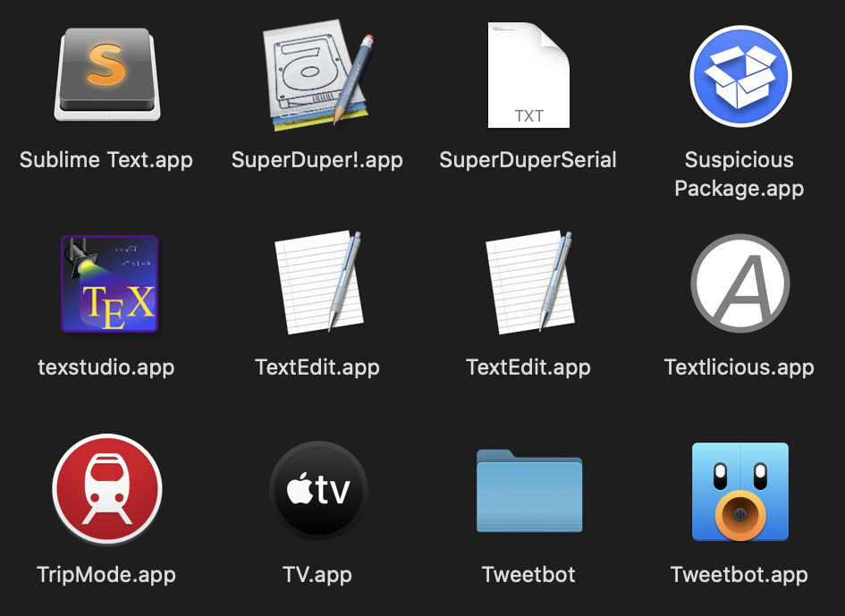Select the TripMode red train icon
Screen dimensions: 845x616
tap(106, 490)
